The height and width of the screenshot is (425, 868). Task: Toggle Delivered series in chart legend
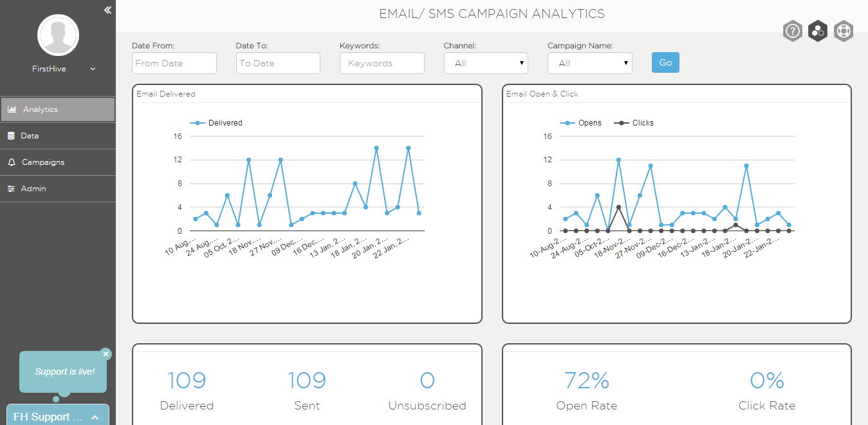(x=216, y=122)
